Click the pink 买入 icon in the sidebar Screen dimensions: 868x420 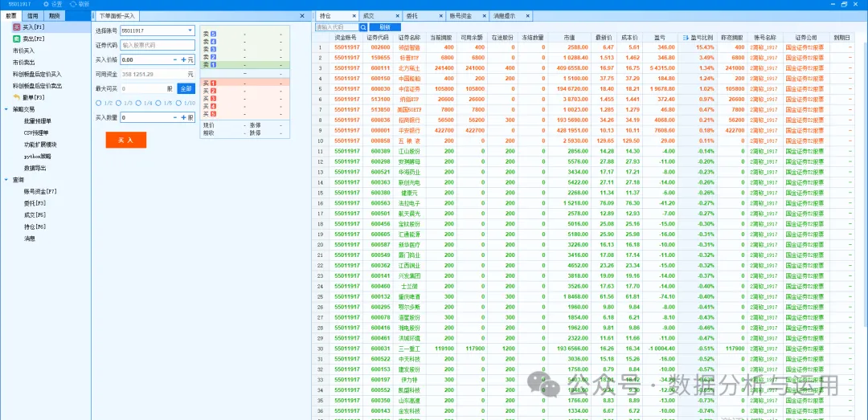pos(17,27)
